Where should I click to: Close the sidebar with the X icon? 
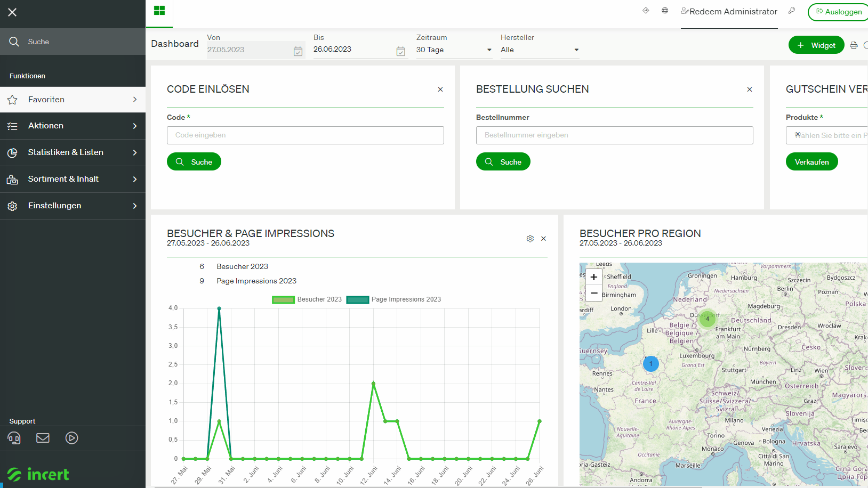point(12,12)
